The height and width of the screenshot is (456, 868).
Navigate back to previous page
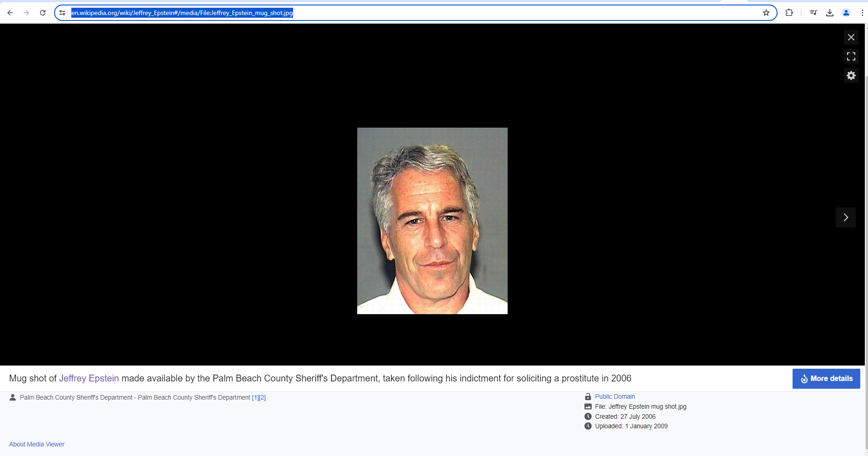tap(10, 13)
